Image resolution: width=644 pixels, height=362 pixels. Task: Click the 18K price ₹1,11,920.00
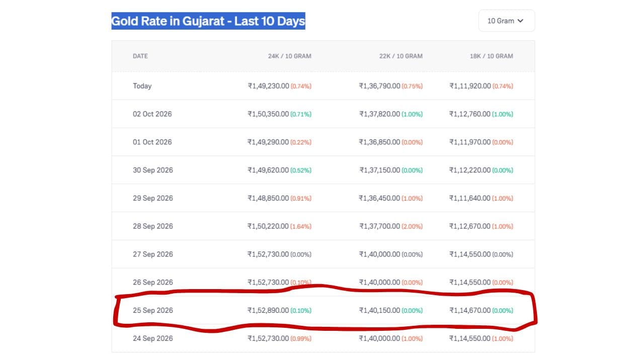pyautogui.click(x=470, y=86)
